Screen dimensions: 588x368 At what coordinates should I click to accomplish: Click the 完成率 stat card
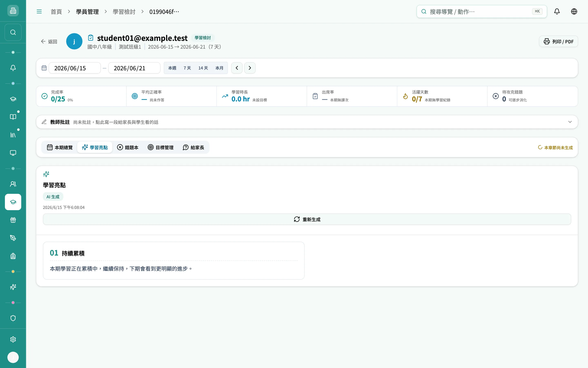click(81, 96)
